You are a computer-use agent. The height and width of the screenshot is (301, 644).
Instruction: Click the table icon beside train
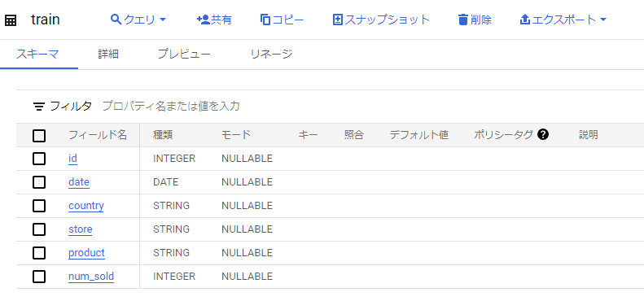click(x=11, y=20)
